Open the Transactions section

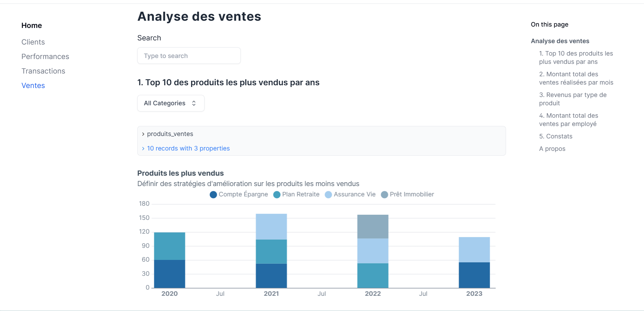pos(43,71)
